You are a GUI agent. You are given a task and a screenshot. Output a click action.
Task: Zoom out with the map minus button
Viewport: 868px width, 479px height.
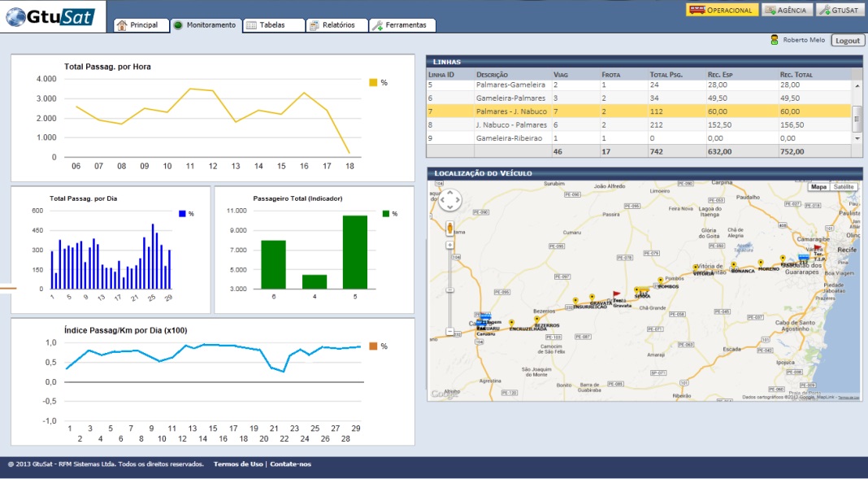(449, 331)
